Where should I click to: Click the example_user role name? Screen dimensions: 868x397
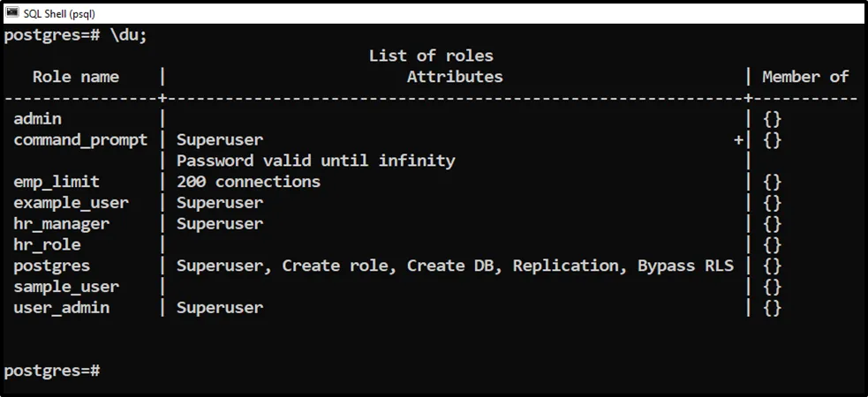[x=71, y=203]
